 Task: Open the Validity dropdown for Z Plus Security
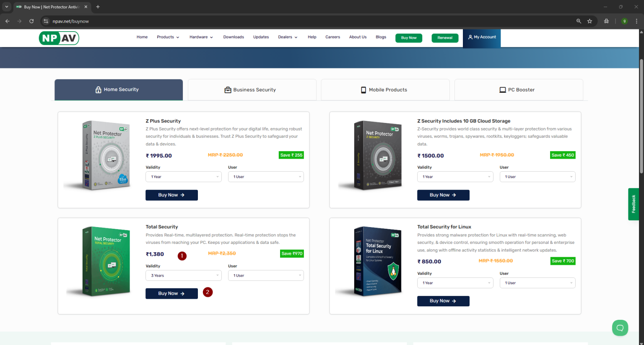click(x=183, y=176)
